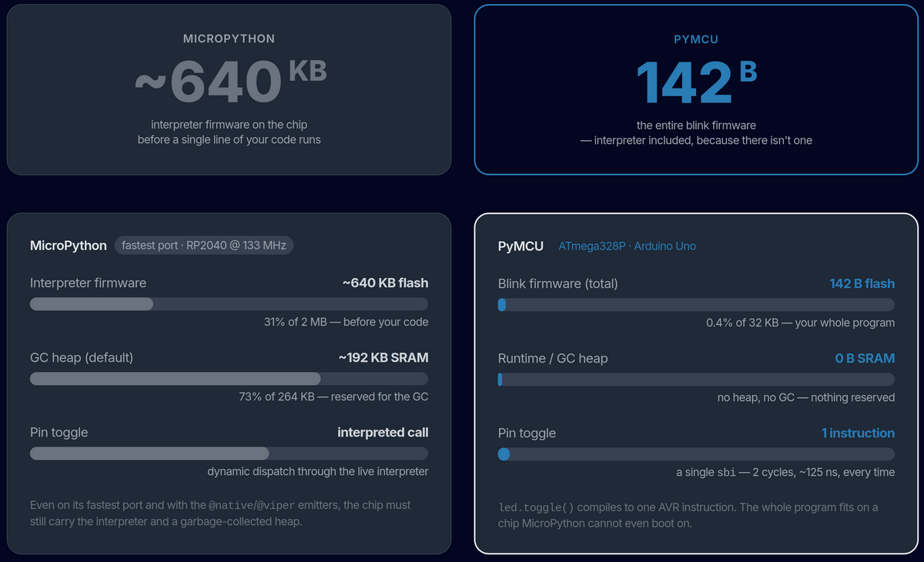The height and width of the screenshot is (562, 924).
Task: Click the MicroPython ~640 KB stat card
Action: 229,89
